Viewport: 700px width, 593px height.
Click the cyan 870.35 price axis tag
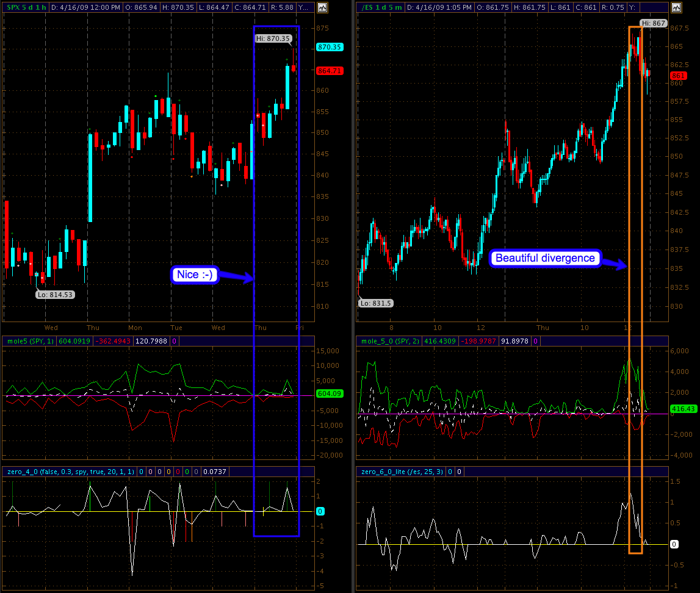[x=330, y=47]
